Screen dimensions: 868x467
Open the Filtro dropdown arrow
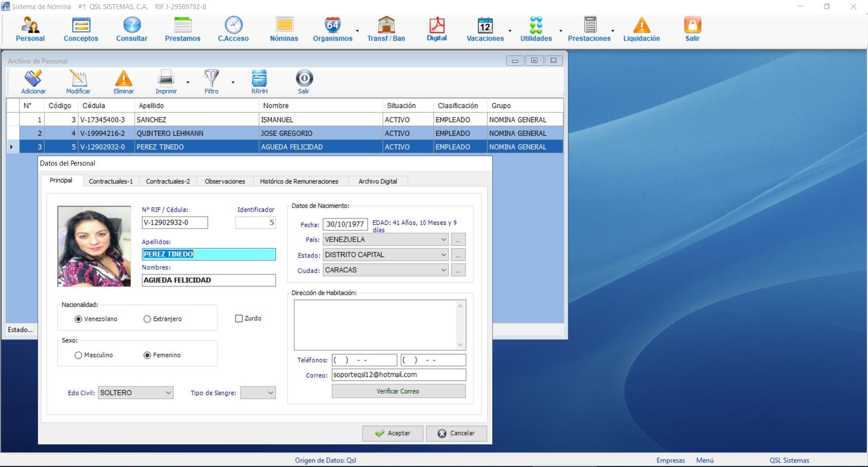233,82
